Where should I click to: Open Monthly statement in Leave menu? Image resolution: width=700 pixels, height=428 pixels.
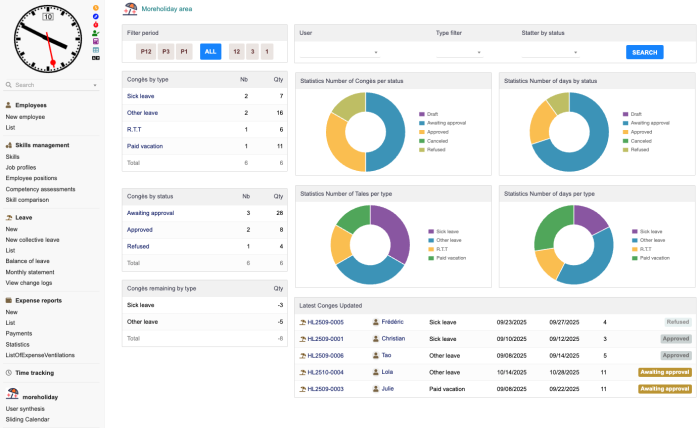pyautogui.click(x=28, y=272)
